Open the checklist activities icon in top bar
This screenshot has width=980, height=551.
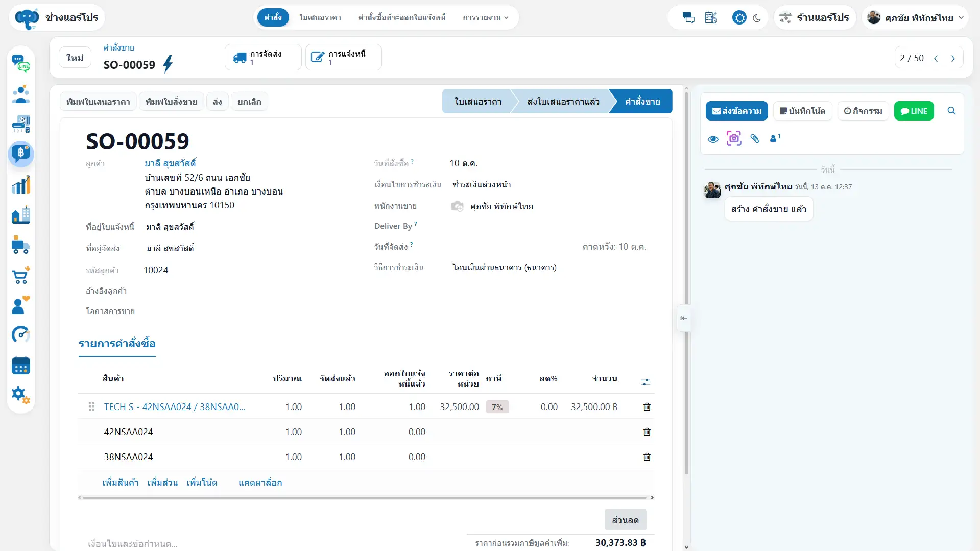pyautogui.click(x=711, y=17)
